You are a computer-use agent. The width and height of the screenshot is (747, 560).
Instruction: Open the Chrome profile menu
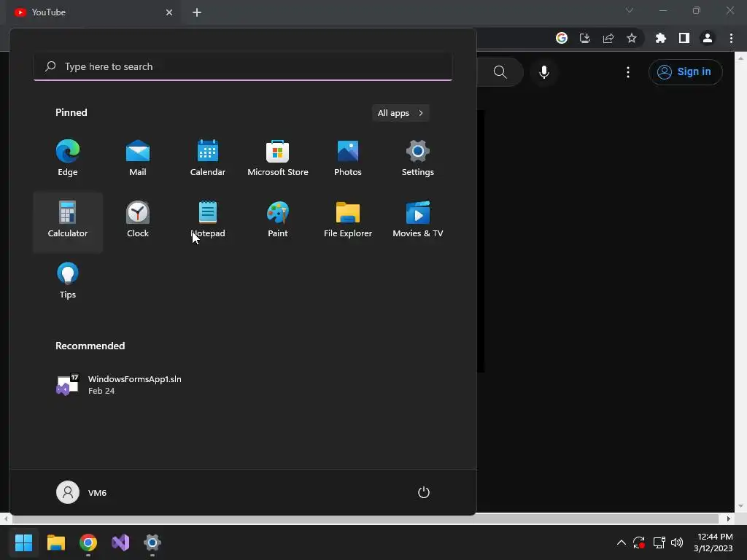708,38
